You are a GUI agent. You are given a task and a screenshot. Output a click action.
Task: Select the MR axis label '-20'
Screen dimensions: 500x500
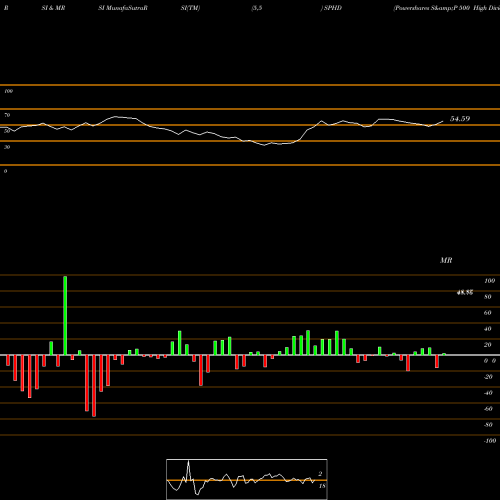coord(488,377)
